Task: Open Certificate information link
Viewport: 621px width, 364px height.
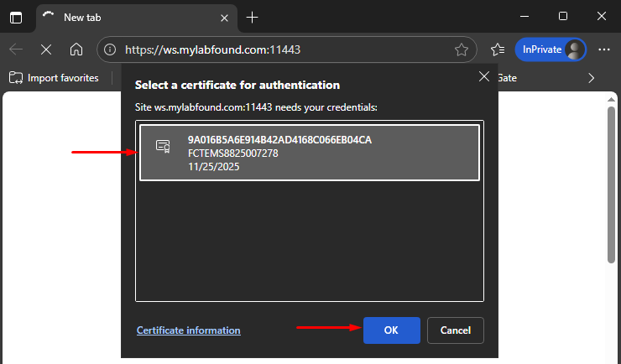Action: [189, 330]
